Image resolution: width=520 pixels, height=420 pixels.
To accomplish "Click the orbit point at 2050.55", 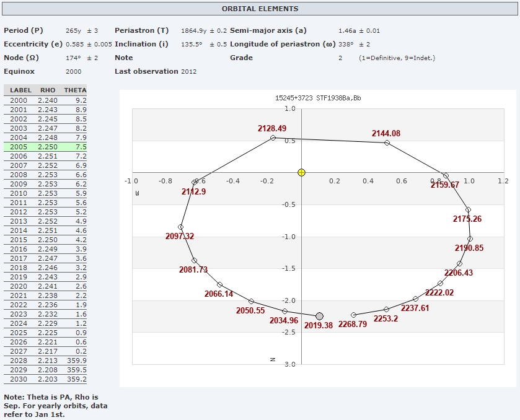I will 251,301.
